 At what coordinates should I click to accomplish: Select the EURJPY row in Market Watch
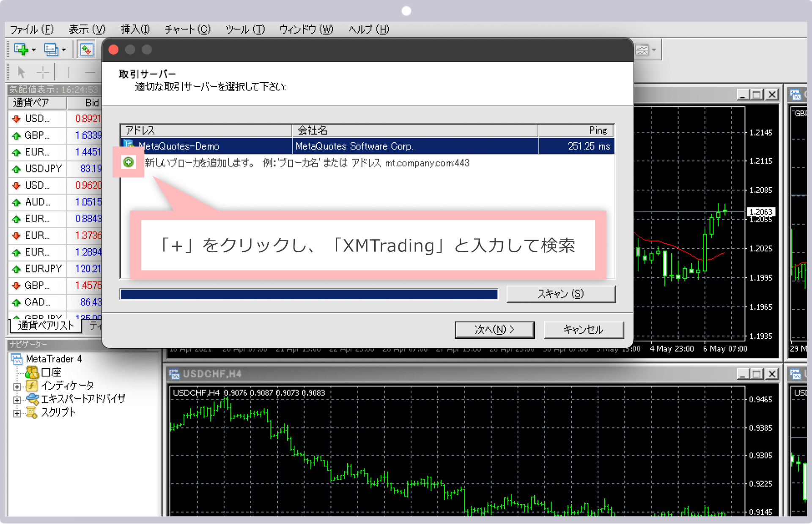55,269
